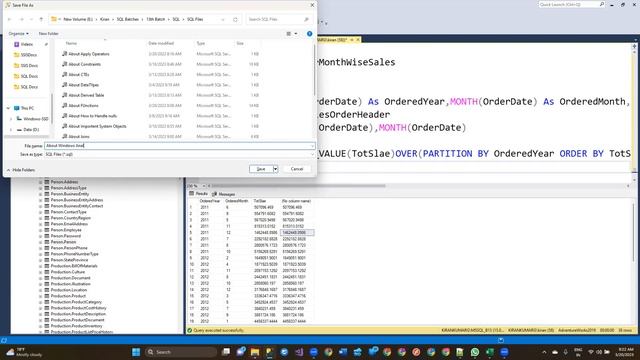
Task: Select 'About Important System Objects' file
Action: click(97, 126)
